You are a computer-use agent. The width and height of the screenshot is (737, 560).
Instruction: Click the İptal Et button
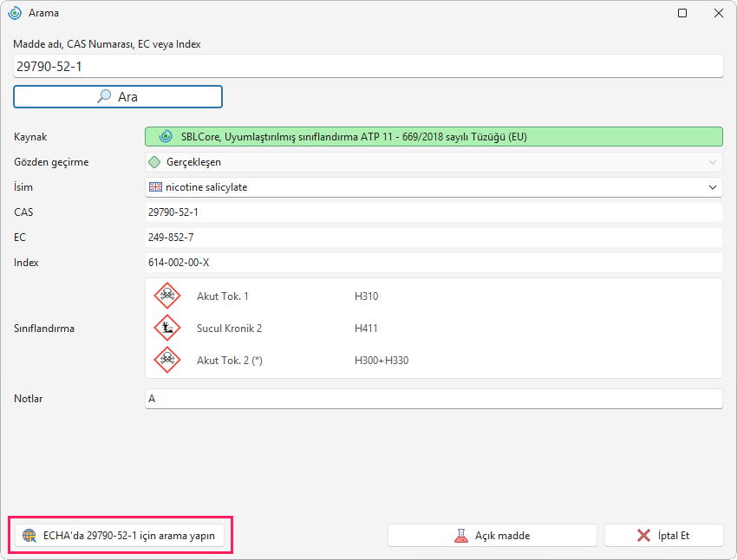click(663, 536)
